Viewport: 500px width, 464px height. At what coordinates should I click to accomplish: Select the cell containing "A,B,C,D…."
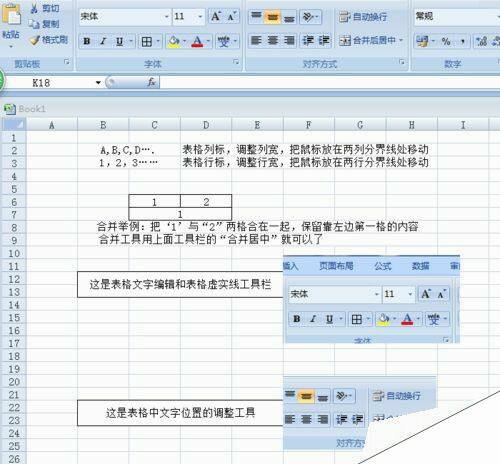127,150
